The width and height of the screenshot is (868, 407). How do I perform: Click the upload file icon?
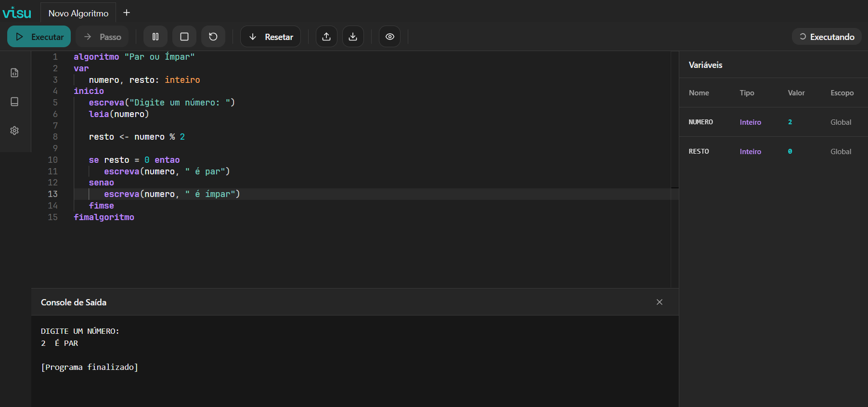326,37
